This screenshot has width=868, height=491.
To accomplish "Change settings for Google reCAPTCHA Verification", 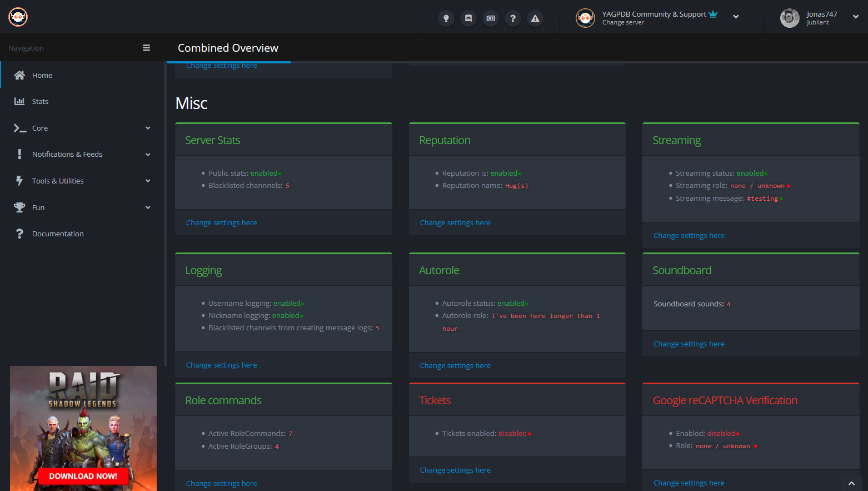I will pyautogui.click(x=689, y=483).
